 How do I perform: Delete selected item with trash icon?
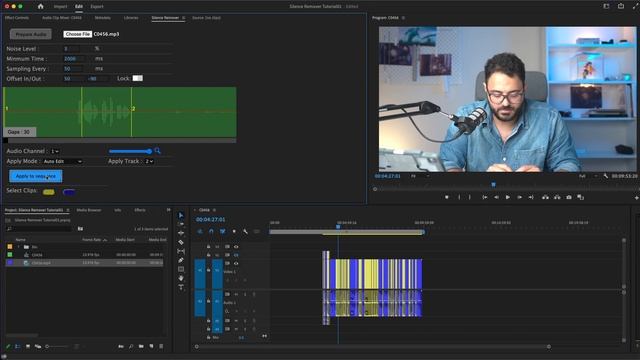(x=161, y=346)
